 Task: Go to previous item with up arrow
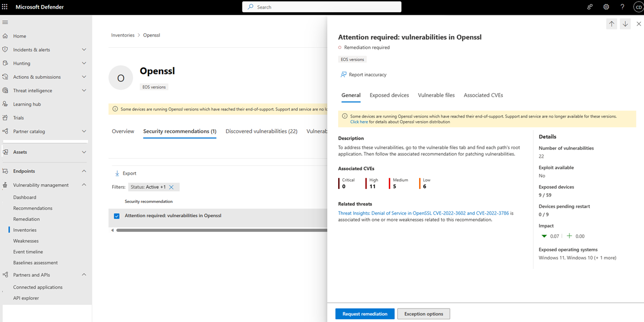pyautogui.click(x=612, y=24)
